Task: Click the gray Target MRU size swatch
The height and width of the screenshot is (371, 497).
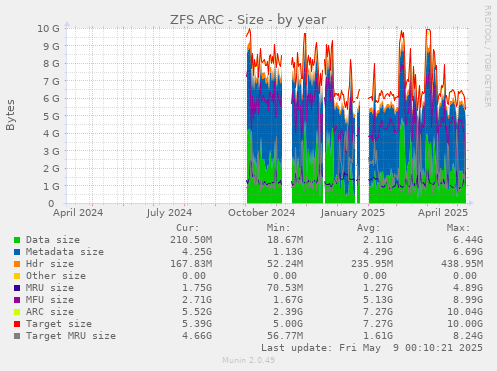Action: point(17,336)
